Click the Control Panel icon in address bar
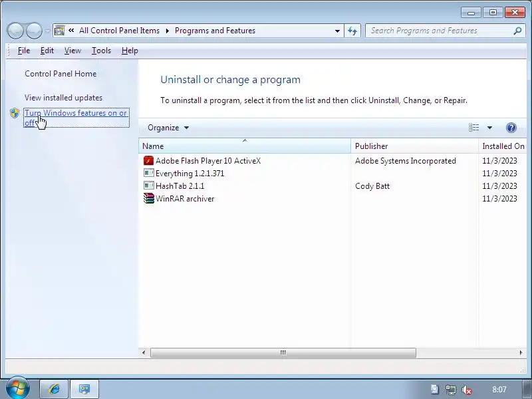Screen dimensions: 532x399 59,31
